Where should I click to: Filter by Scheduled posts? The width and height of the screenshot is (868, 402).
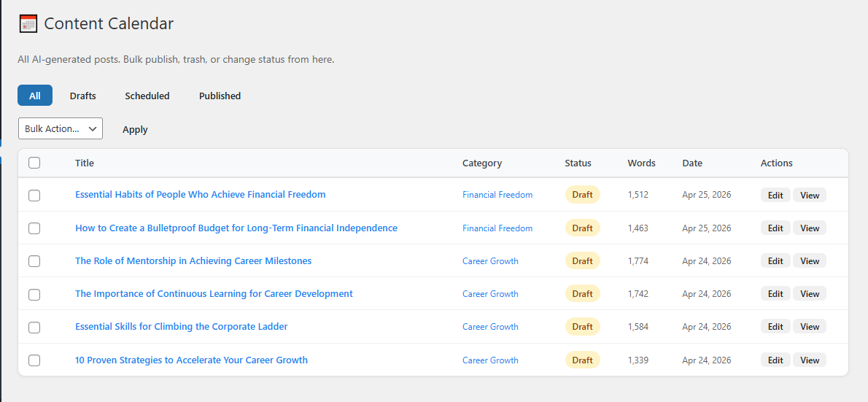[x=147, y=96]
